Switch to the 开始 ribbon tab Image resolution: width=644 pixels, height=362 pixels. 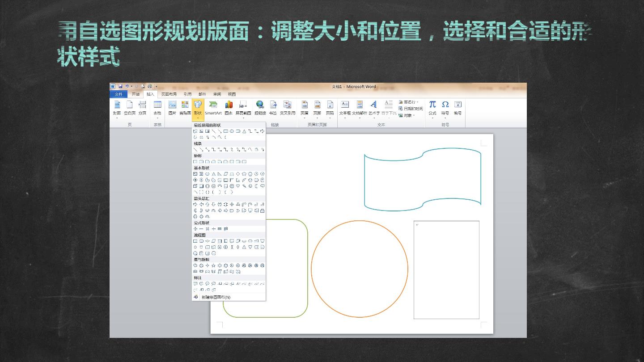(x=136, y=94)
